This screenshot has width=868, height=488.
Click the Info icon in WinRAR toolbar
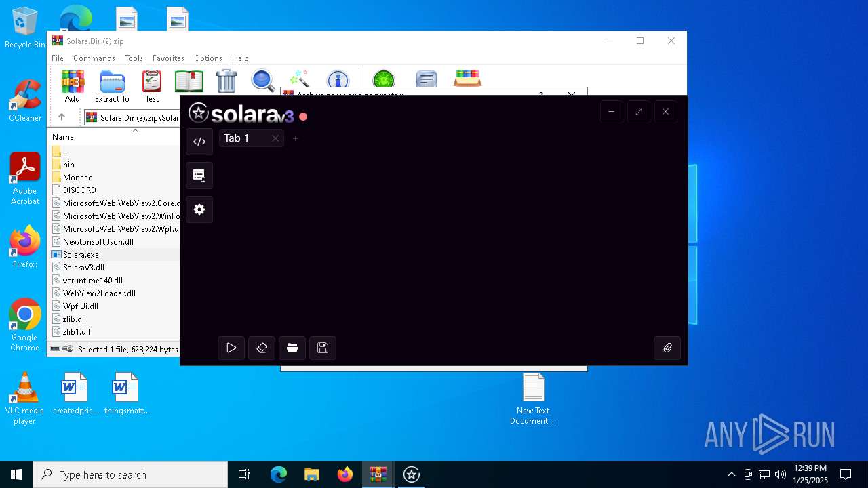tap(338, 79)
